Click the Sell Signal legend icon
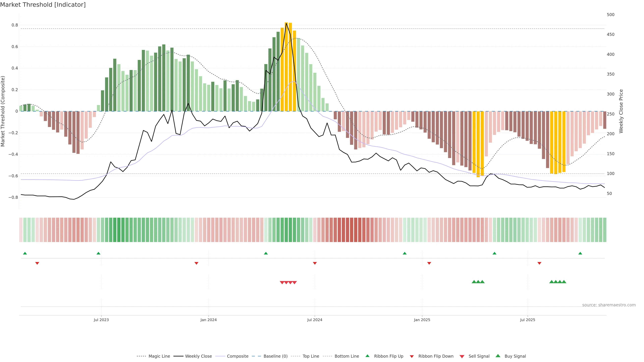Image resolution: width=644 pixels, height=362 pixels. coord(462,356)
